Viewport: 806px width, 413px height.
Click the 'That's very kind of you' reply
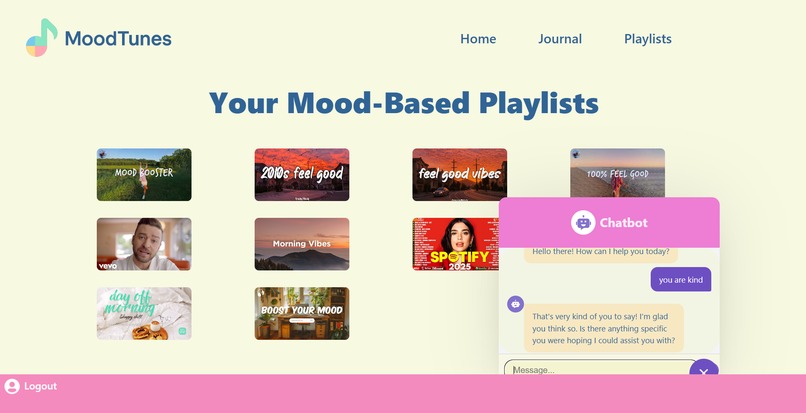coord(603,328)
